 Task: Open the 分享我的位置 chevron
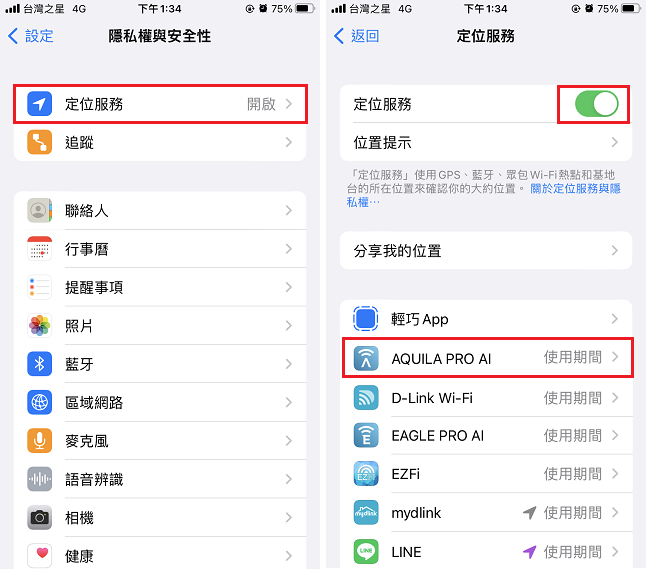[614, 250]
